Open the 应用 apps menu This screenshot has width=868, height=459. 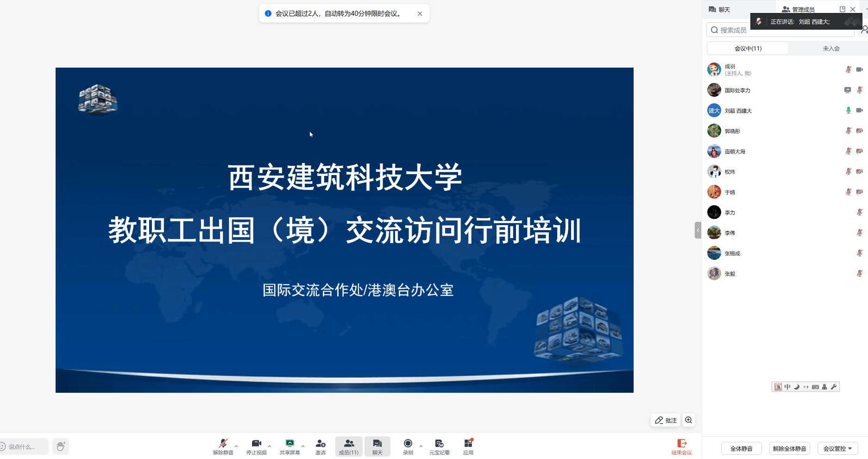pos(468,446)
